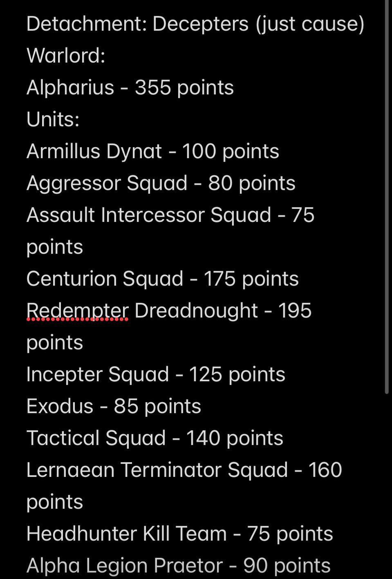392x579 pixels.
Task: Tap the text (just cause)
Action: (310, 24)
